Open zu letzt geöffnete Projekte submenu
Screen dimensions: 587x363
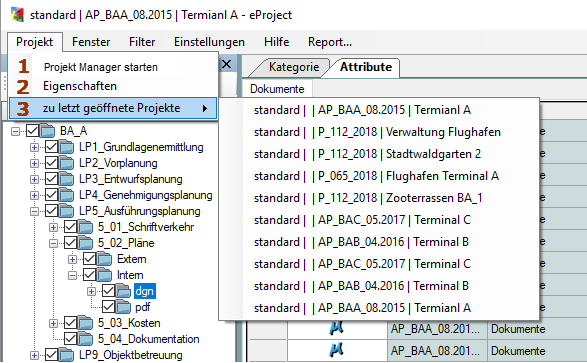tap(113, 108)
